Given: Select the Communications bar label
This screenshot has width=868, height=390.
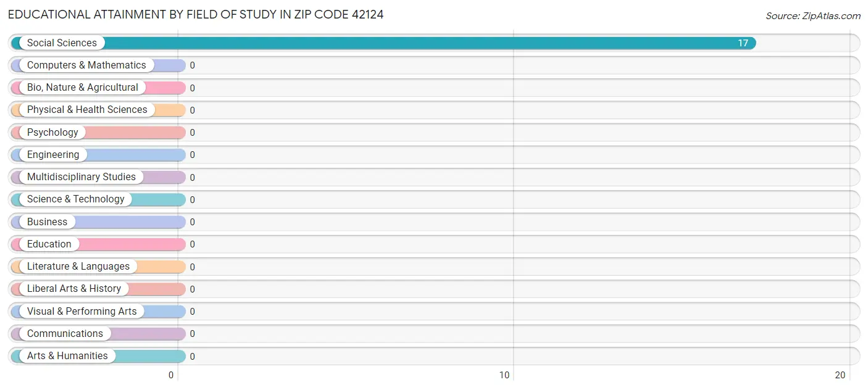Looking at the screenshot, I should (x=65, y=334).
